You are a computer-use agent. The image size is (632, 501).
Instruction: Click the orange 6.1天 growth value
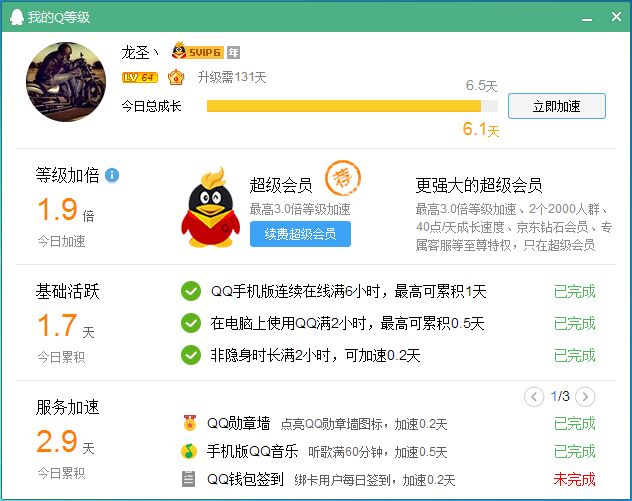pyautogui.click(x=481, y=129)
